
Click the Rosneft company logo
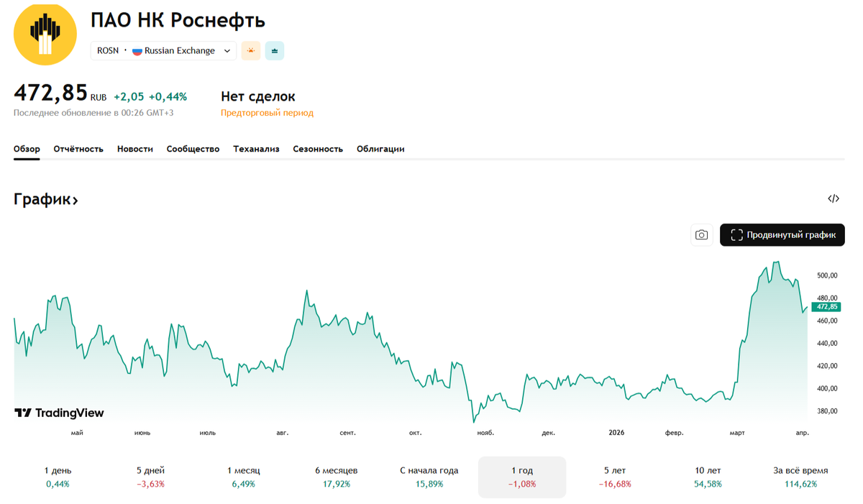pos(45,34)
